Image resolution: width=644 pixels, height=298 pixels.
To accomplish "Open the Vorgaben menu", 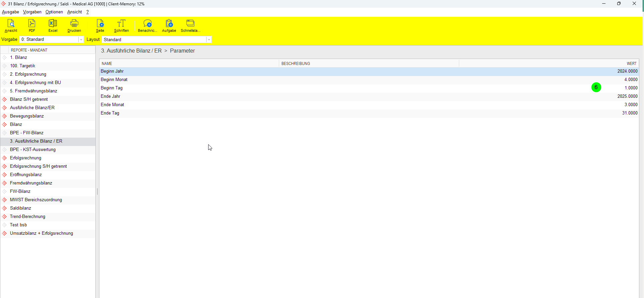I will pos(32,12).
